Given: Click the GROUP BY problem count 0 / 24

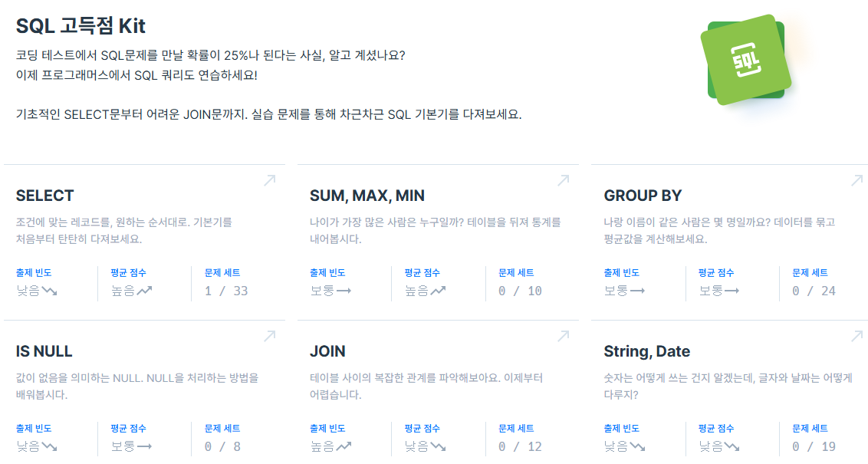Looking at the screenshot, I should (x=814, y=291).
